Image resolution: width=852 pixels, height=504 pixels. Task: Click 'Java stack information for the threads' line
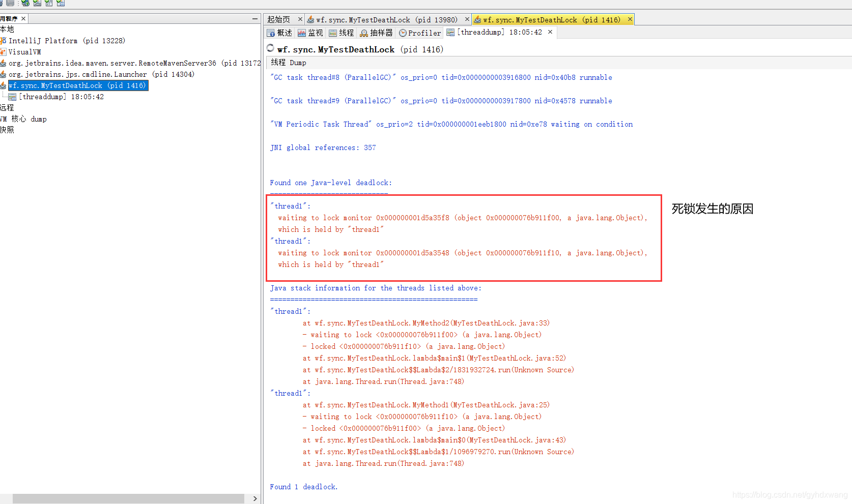[376, 288]
